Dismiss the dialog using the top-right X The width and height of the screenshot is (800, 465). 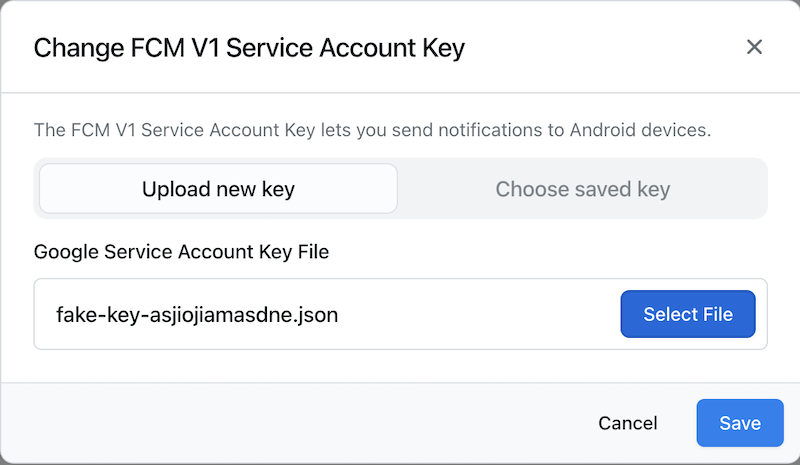click(x=754, y=47)
